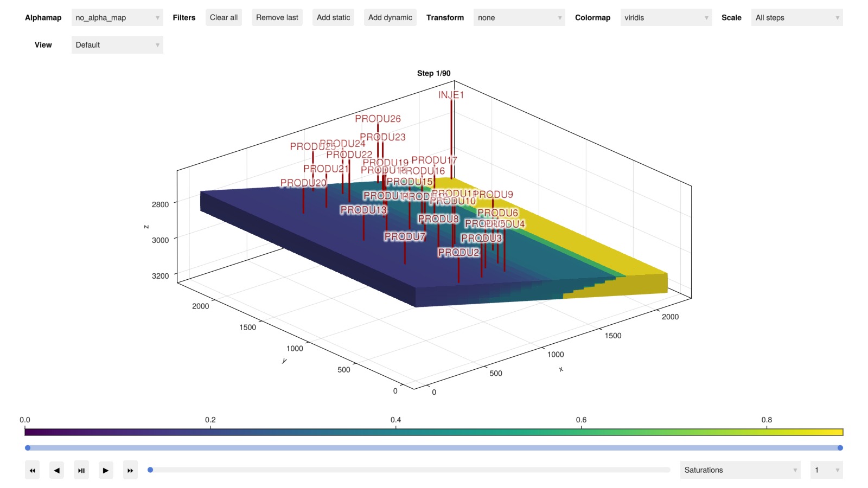
Task: Expand the Transform dropdown set to none
Action: (519, 18)
